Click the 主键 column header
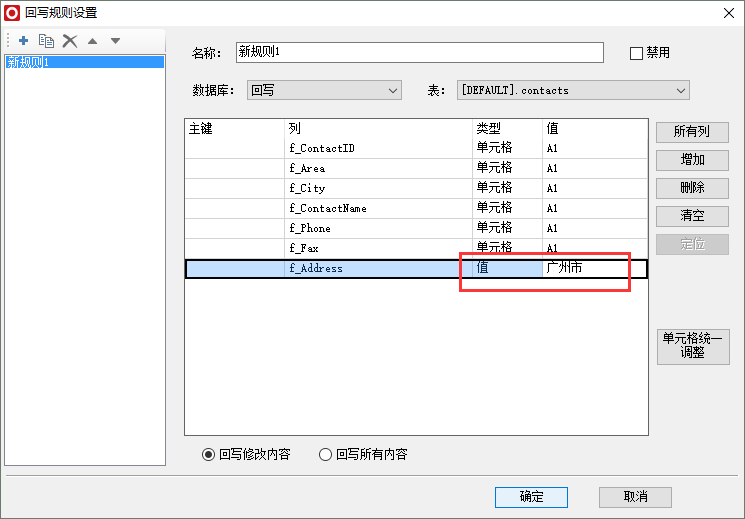The image size is (745, 519). pos(234,128)
